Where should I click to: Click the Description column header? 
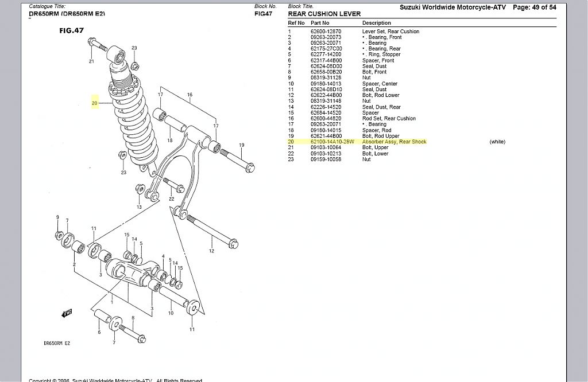pos(376,23)
